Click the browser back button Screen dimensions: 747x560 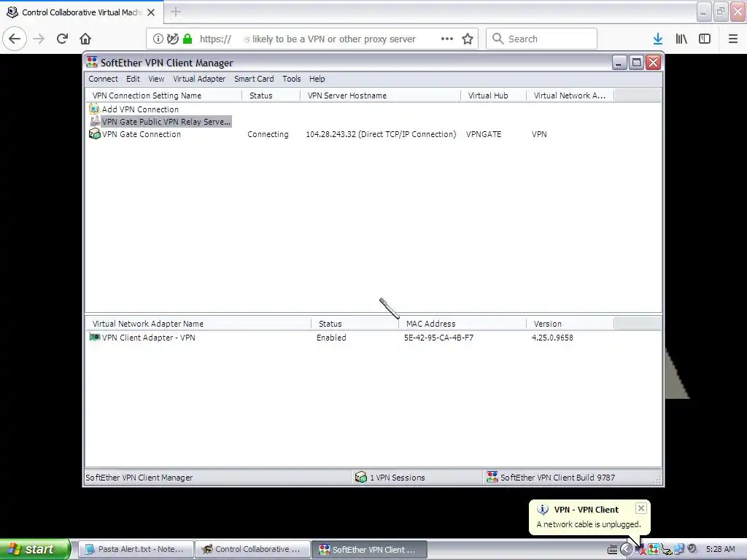click(x=15, y=39)
